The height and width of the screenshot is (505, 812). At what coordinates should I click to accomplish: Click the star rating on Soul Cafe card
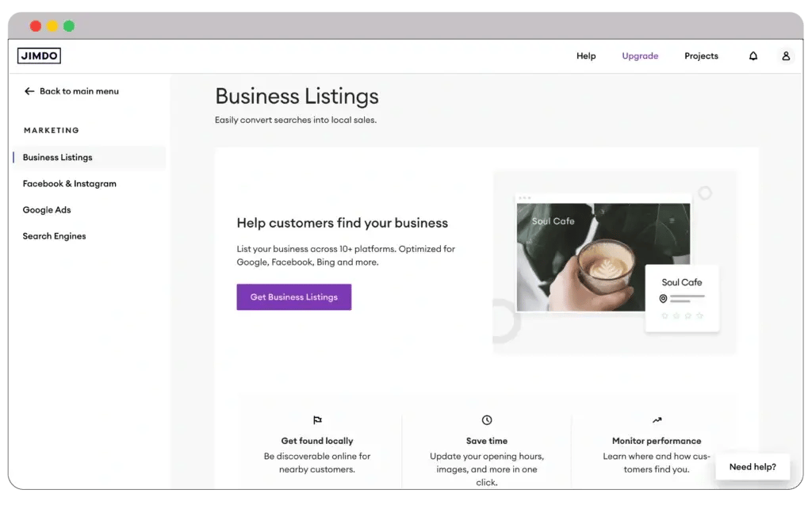point(682,316)
